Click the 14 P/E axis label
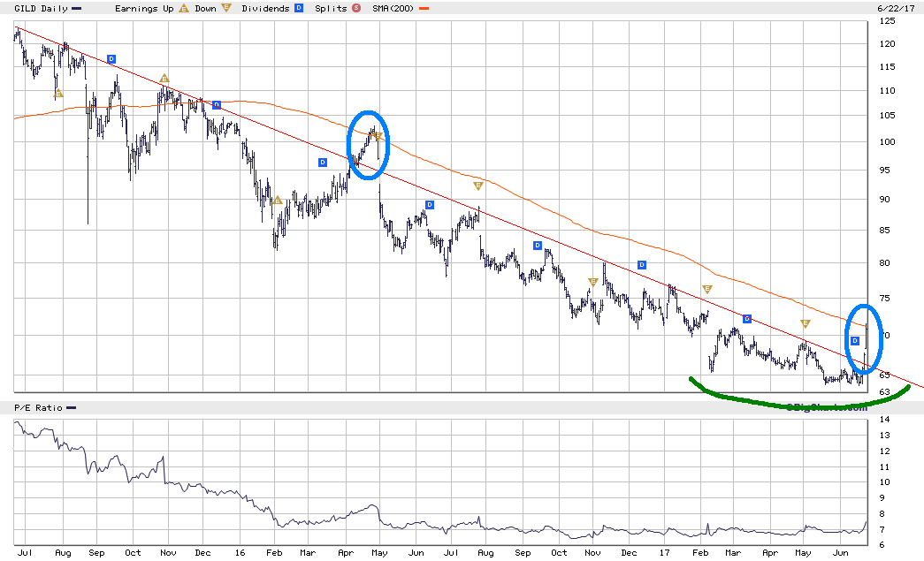 pyautogui.click(x=884, y=420)
